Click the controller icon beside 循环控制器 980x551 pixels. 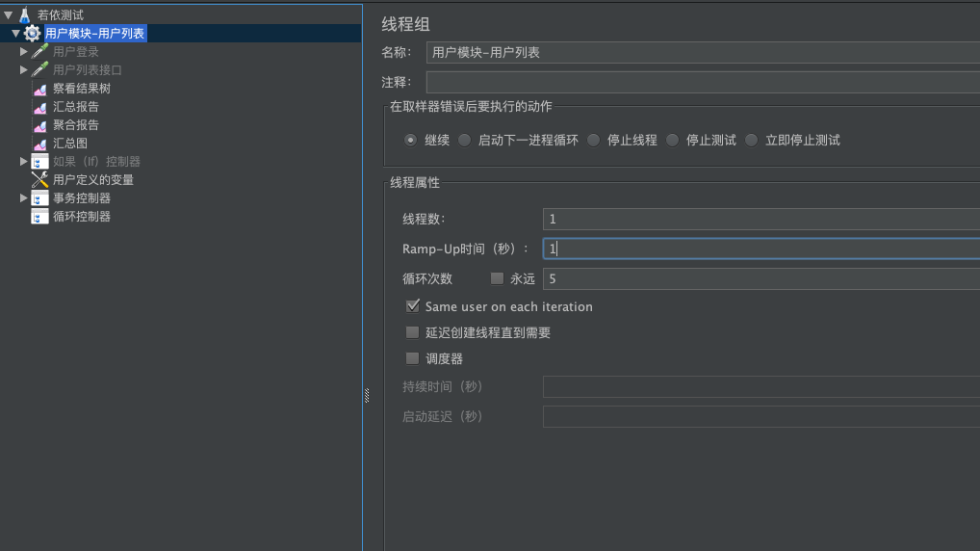(x=39, y=217)
